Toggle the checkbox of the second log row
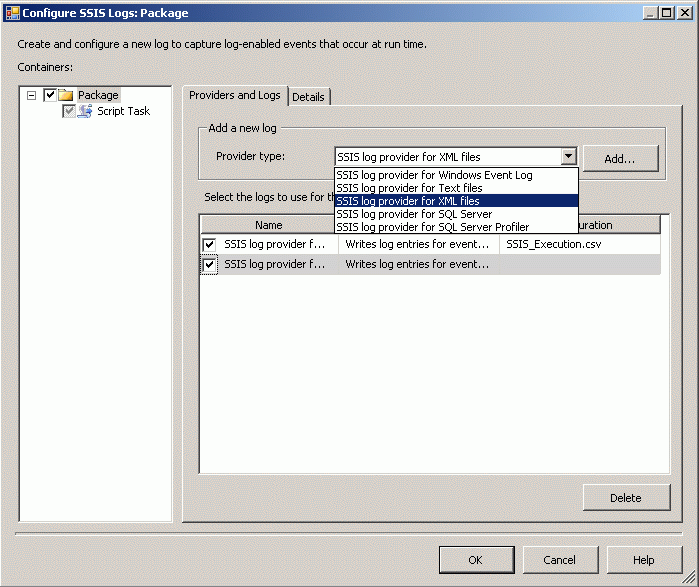This screenshot has height=587, width=699. (209, 264)
